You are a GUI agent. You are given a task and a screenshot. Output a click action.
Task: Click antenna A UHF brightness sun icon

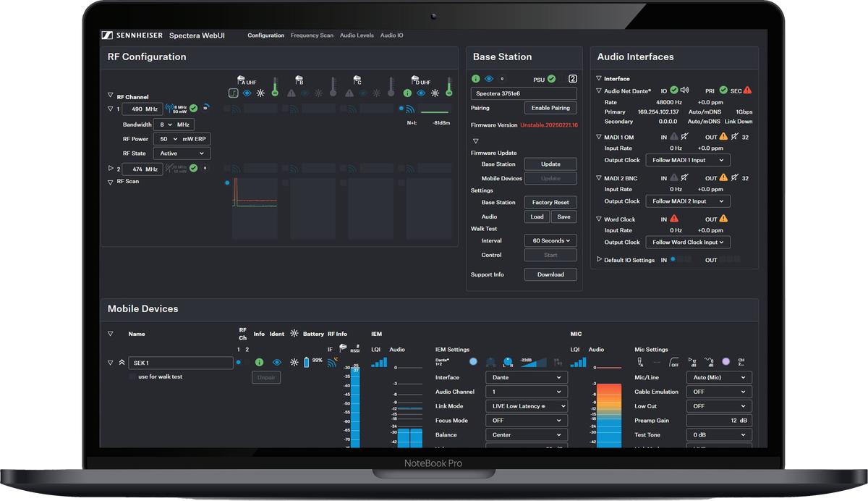coord(260,93)
